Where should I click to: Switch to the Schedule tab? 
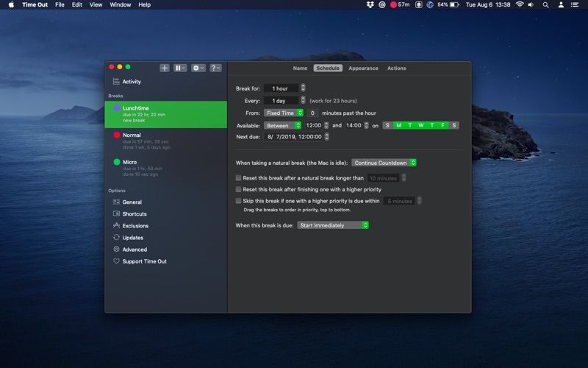tap(328, 68)
